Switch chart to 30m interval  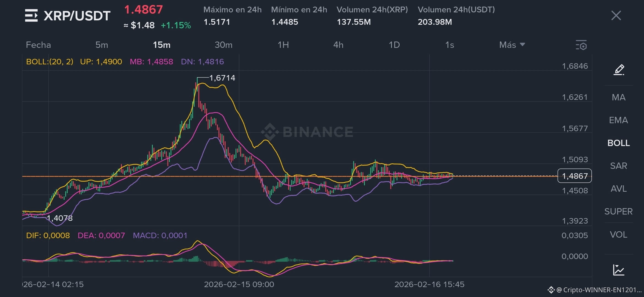(x=223, y=45)
